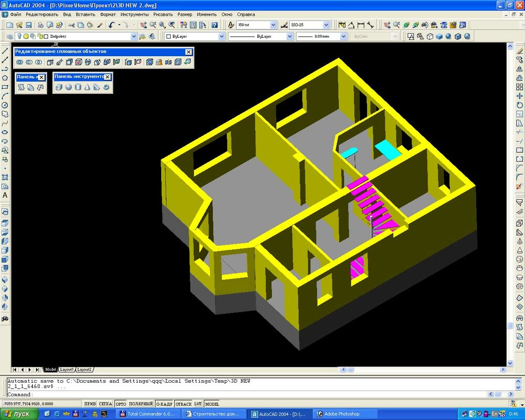
Task: Enable ПОЛЯРНЫЙ polar tracking
Action: [140, 404]
